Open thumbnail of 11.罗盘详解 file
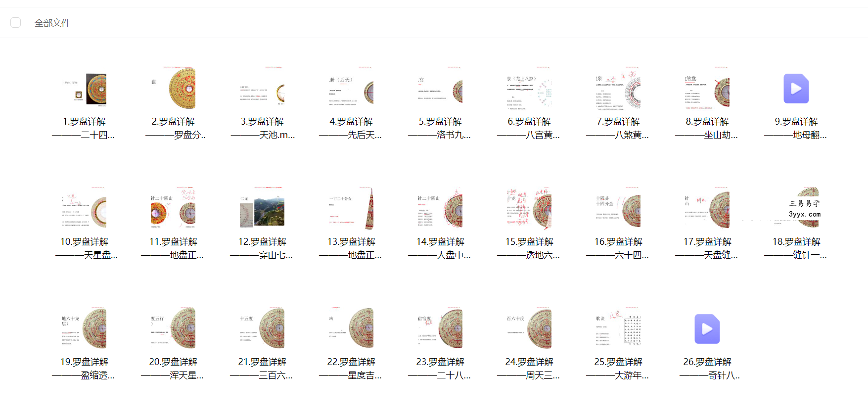This screenshot has height=417, width=868. point(173,209)
